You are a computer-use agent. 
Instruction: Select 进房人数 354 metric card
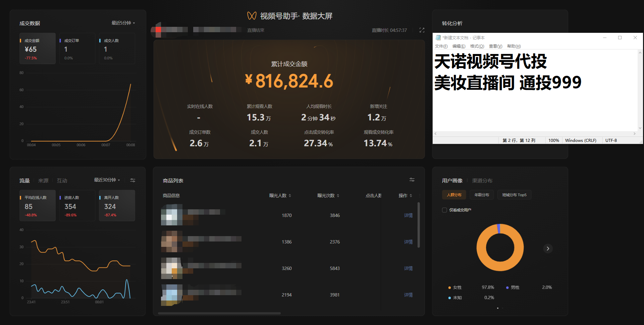pos(77,206)
